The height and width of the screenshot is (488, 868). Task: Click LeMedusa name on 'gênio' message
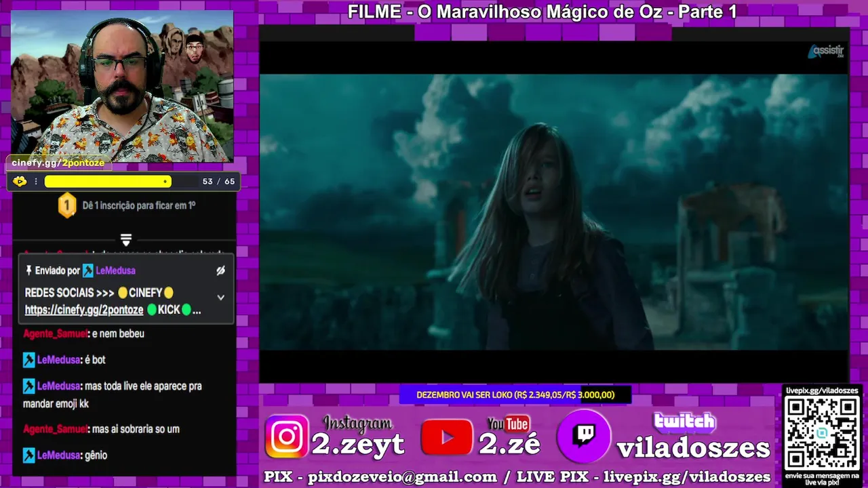(x=59, y=455)
